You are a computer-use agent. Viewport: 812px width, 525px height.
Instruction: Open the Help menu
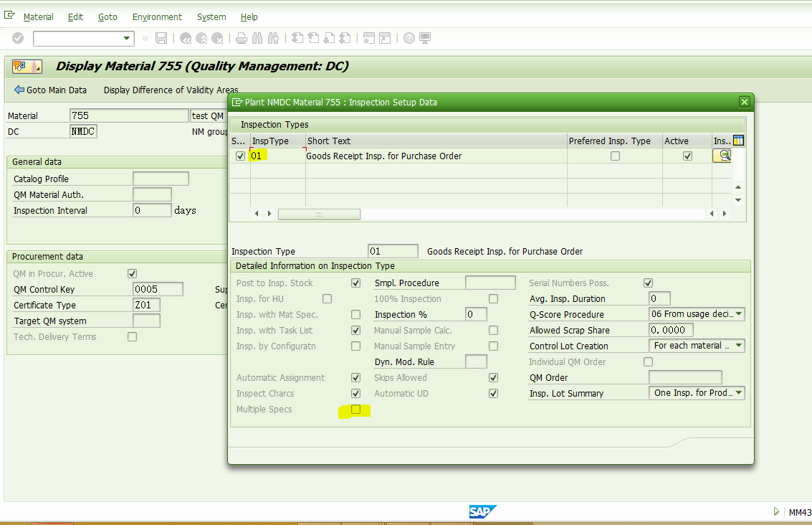249,17
